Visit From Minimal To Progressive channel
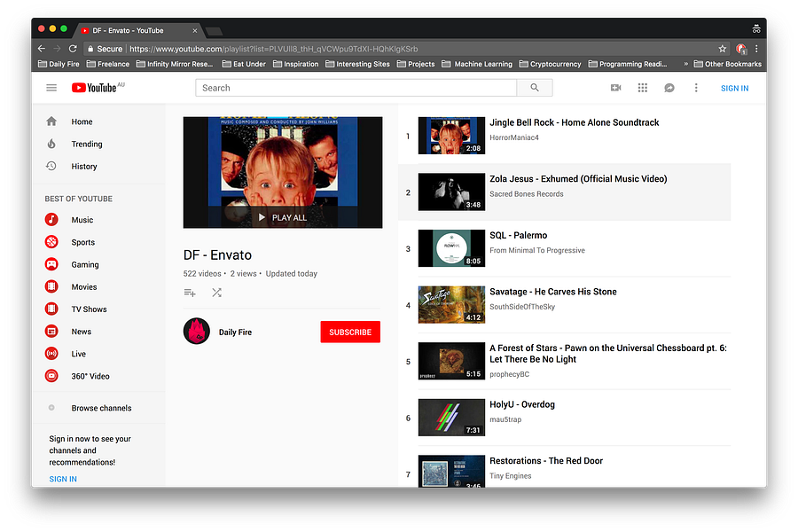 pyautogui.click(x=537, y=250)
